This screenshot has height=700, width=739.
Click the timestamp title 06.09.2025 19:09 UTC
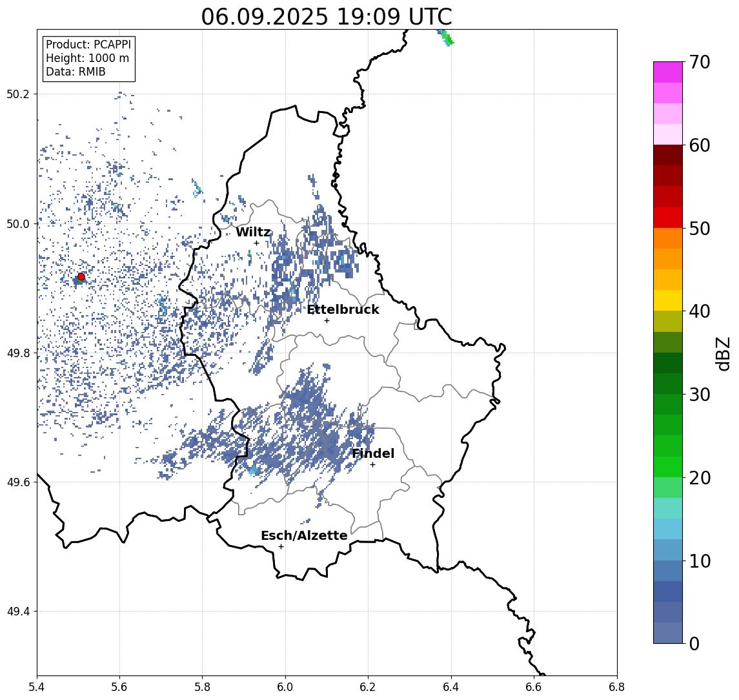[327, 17]
